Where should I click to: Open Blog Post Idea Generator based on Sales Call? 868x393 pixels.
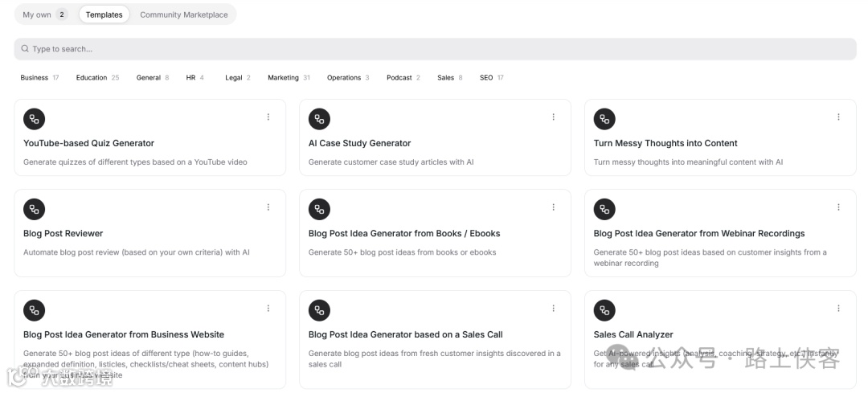pyautogui.click(x=405, y=334)
